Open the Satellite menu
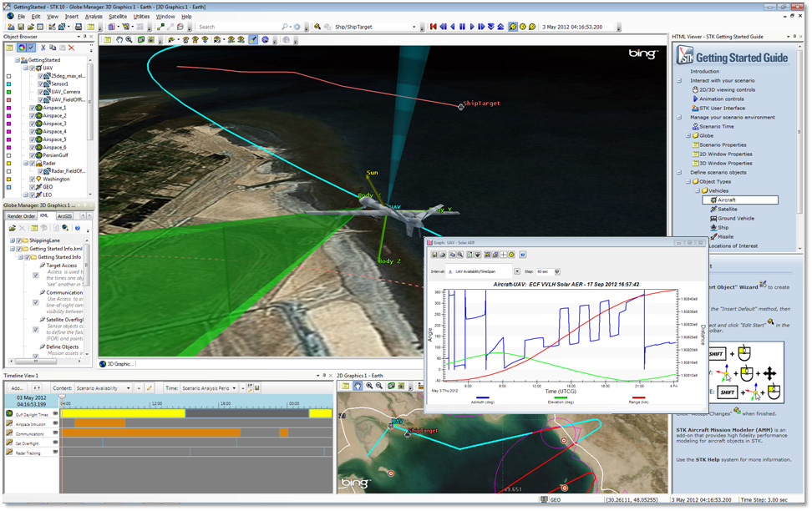Viewport: 812px width, 511px height. tap(118, 17)
